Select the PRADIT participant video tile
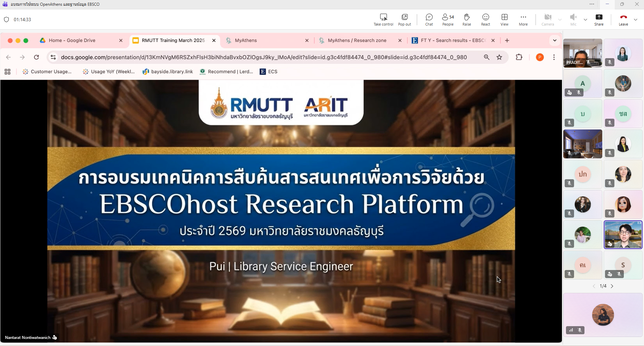The width and height of the screenshot is (644, 346). tap(582, 53)
